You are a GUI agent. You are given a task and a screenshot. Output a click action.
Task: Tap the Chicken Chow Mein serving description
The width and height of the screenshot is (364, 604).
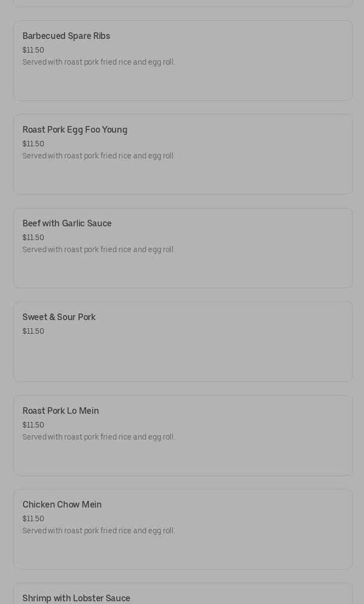(99, 531)
